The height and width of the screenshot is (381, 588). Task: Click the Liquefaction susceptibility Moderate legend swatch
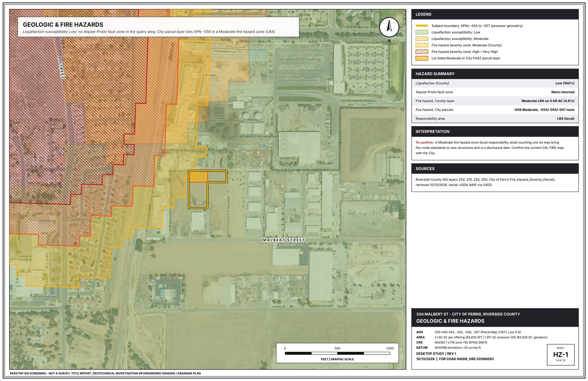[422, 39]
